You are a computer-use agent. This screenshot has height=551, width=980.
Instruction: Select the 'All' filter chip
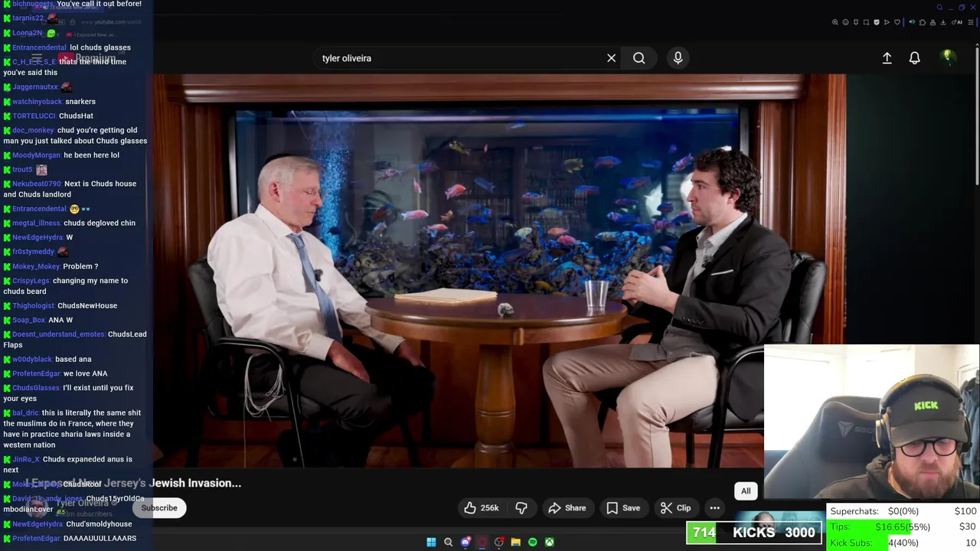pos(746,491)
